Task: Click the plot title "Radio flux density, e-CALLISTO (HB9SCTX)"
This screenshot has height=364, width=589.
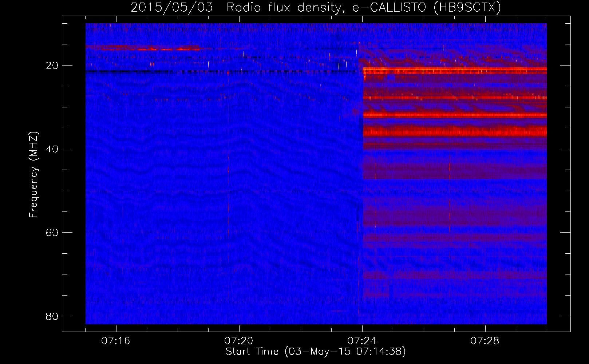Action: (364, 7)
